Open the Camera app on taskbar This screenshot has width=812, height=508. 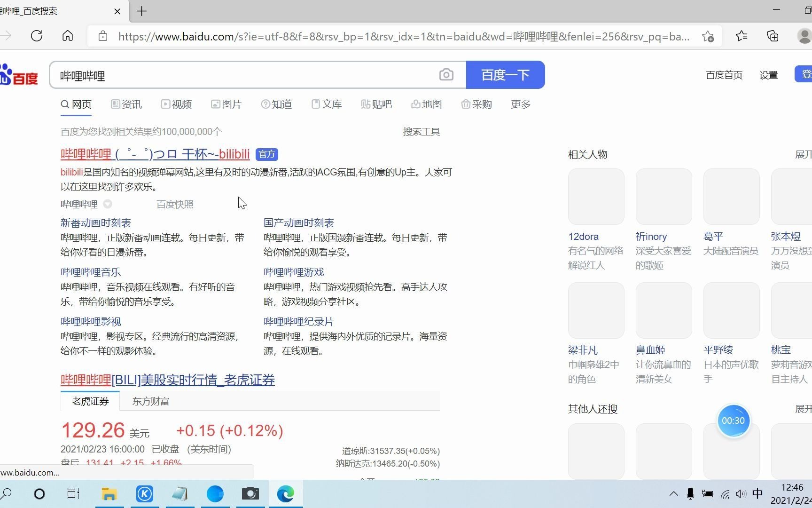click(250, 493)
